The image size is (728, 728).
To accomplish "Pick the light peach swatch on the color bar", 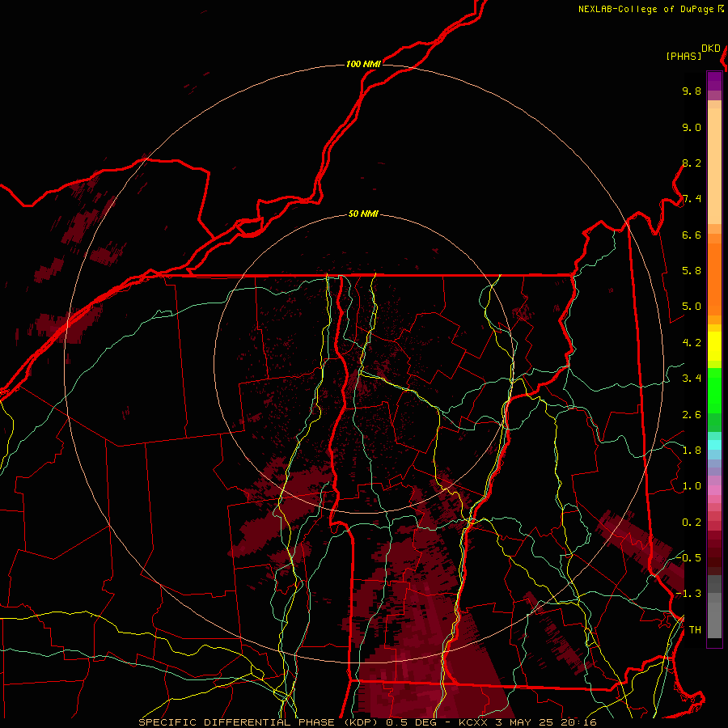I will (714, 166).
